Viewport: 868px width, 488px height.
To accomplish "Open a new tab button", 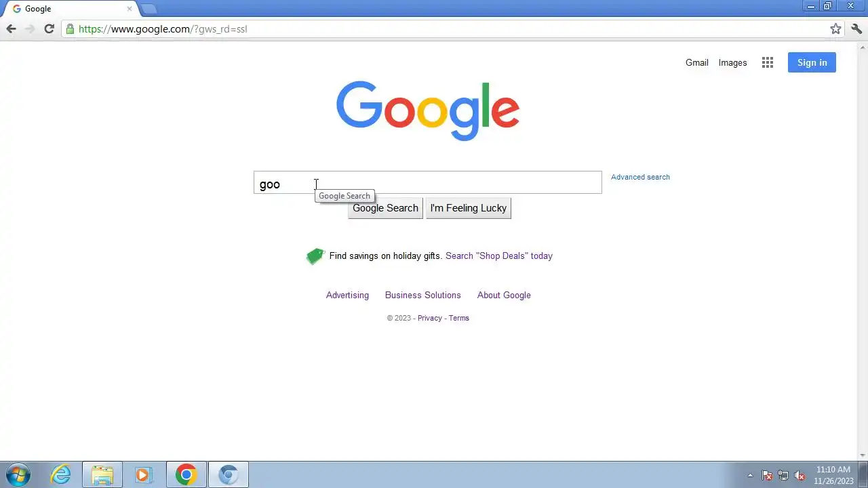I will click(148, 9).
